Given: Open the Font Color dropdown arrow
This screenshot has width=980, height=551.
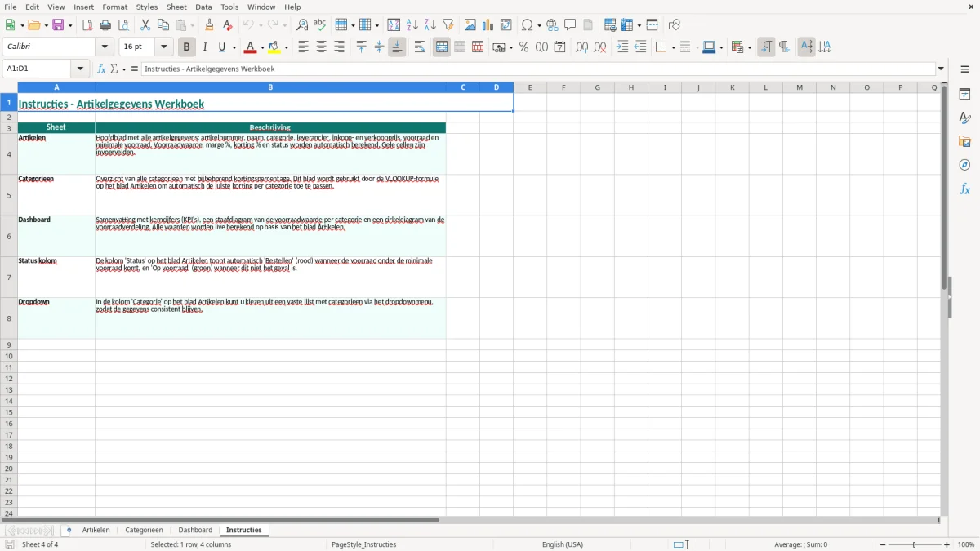Looking at the screenshot, I should [x=261, y=47].
